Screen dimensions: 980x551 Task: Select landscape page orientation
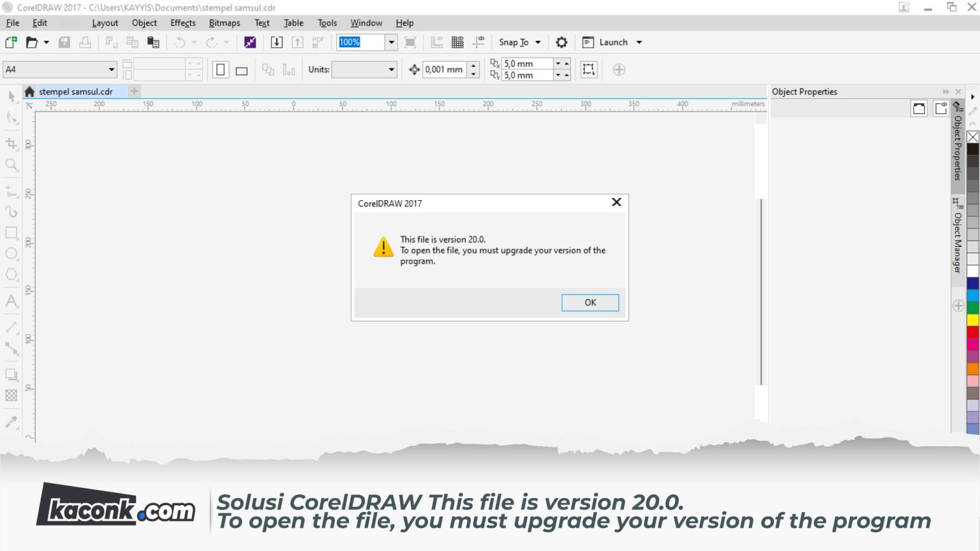(x=241, y=70)
